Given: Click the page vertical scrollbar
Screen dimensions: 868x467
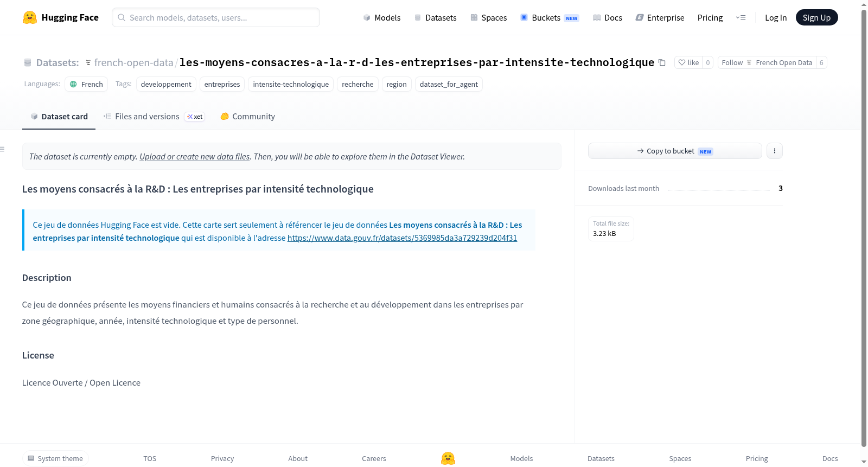Looking at the screenshot, I should 864,228.
